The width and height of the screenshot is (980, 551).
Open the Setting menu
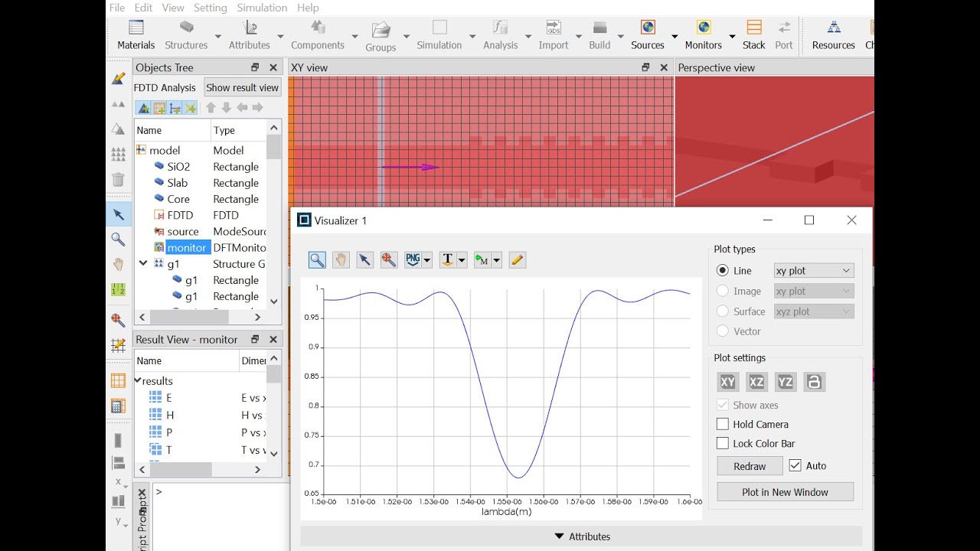point(211,8)
